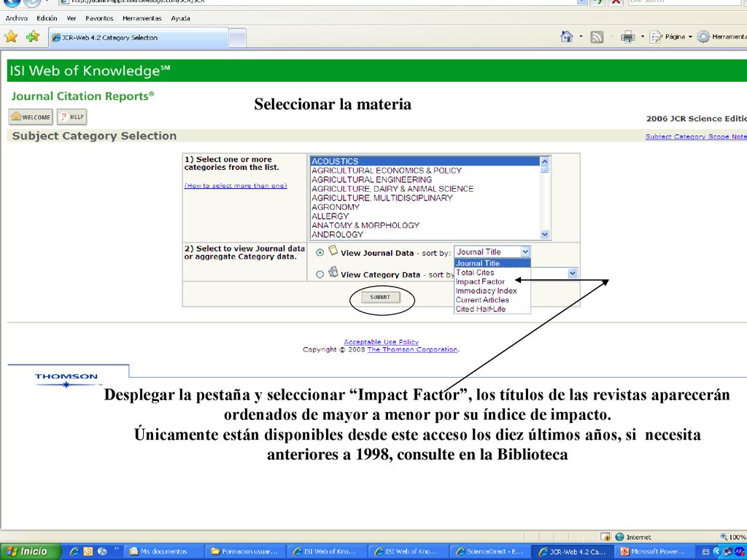
Task: Collapse the Journal Title sort dropdown arrow
Action: click(525, 252)
